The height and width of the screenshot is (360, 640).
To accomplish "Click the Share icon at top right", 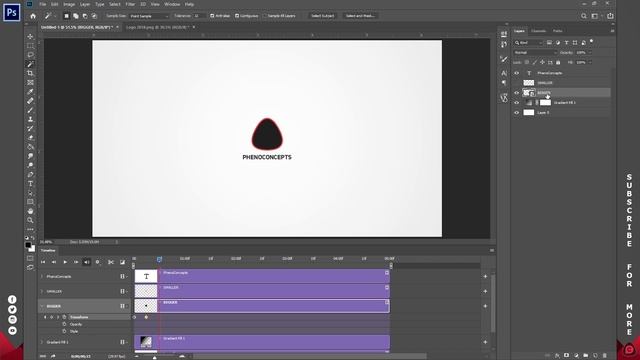I will 610,16.
